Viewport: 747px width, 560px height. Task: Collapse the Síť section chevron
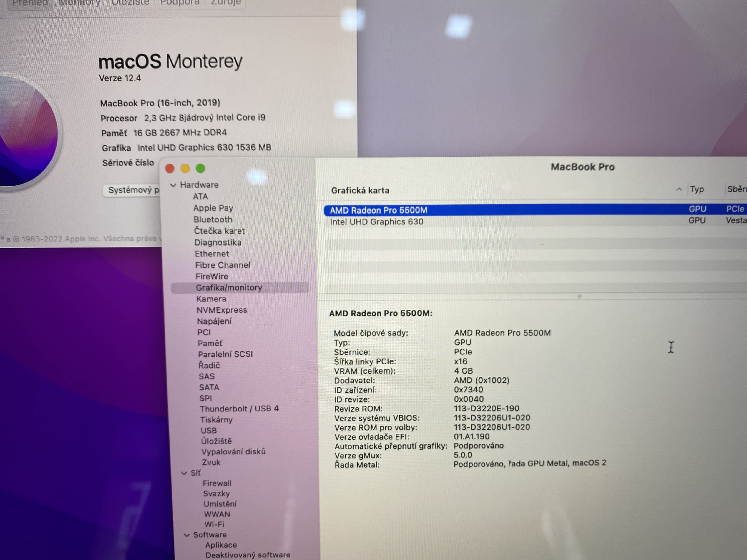click(184, 473)
